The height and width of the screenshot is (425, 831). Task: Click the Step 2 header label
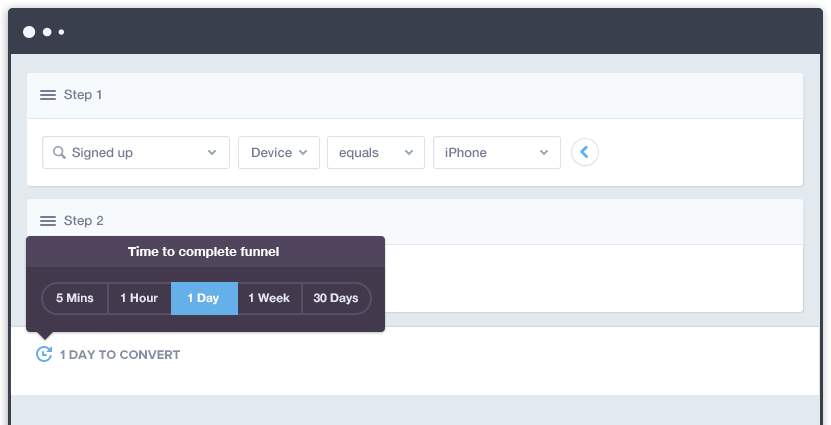83,221
